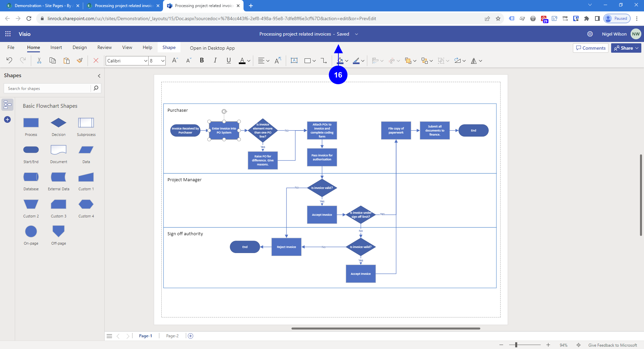Toggle Italic formatting
The width and height of the screenshot is (644, 349).
pyautogui.click(x=215, y=60)
